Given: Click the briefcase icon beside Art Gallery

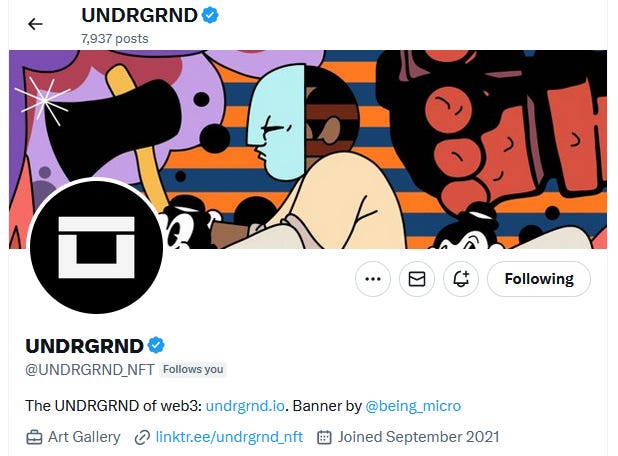Looking at the screenshot, I should click(x=34, y=437).
